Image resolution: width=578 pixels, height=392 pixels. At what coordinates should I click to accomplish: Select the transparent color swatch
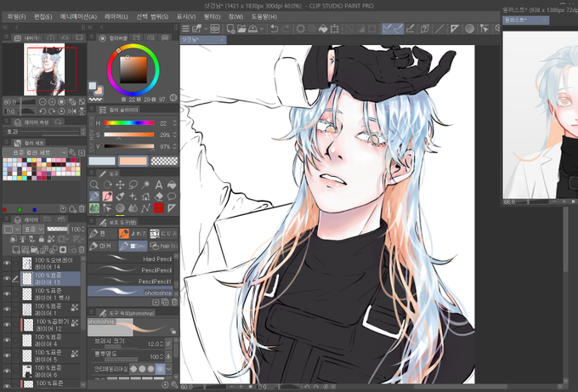(x=164, y=161)
